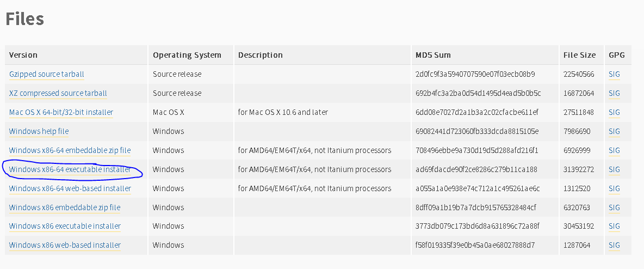Download Windows x86-64 embeddable zip file
The width and height of the screenshot is (644, 269).
point(70,150)
